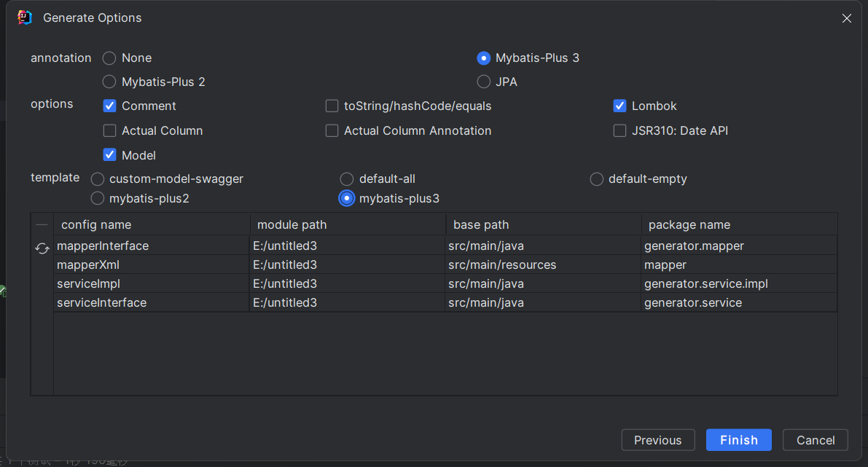This screenshot has height=467, width=868.
Task: Select the mapperXml config row
Action: [x=445, y=264]
